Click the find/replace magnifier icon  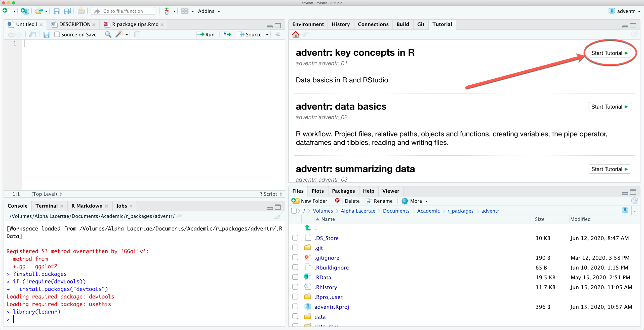tap(108, 35)
